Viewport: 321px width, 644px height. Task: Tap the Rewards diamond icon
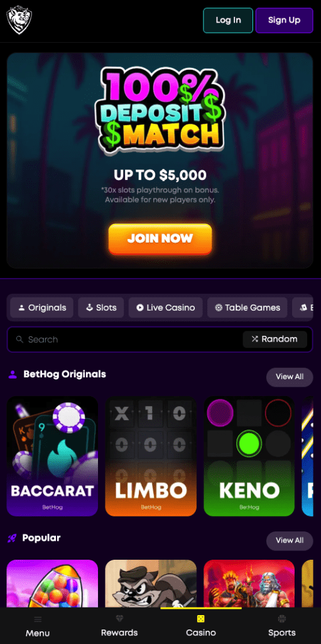coord(119,619)
